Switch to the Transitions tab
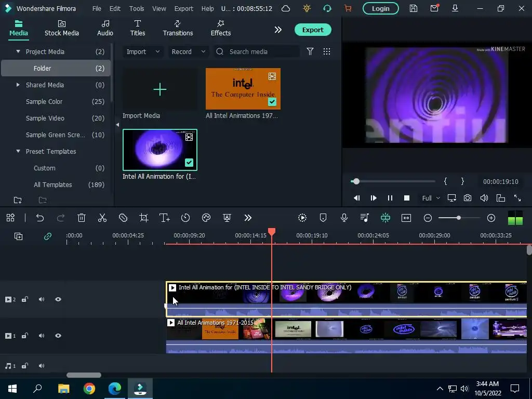Viewport: 532px width, 399px height. click(x=178, y=28)
